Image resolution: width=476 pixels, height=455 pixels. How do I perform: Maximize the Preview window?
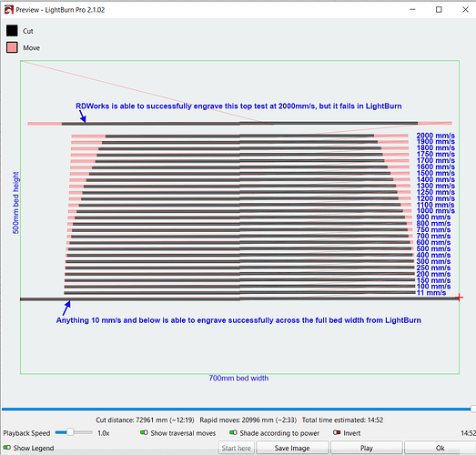tap(439, 10)
